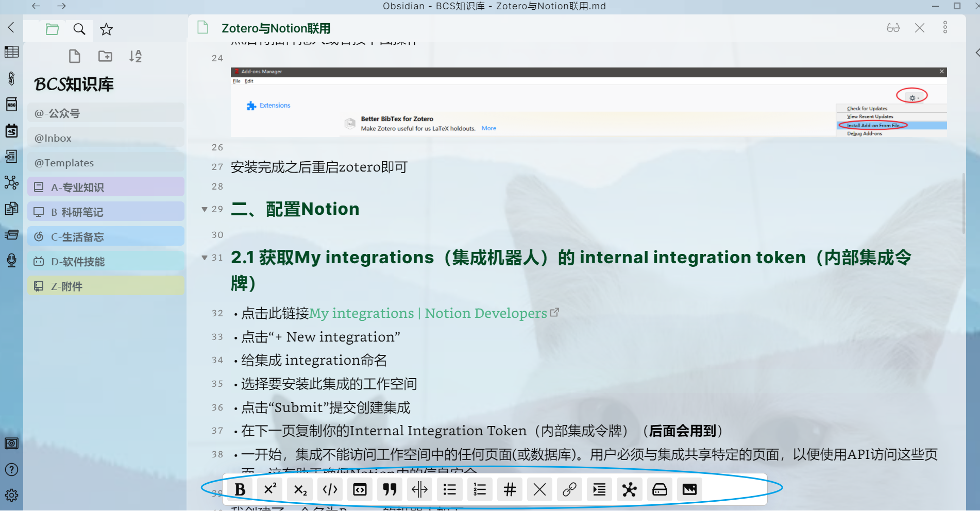Screen dimensions: 980x511
Task: Click the stacked cards ribbon icon
Action: coord(11,235)
